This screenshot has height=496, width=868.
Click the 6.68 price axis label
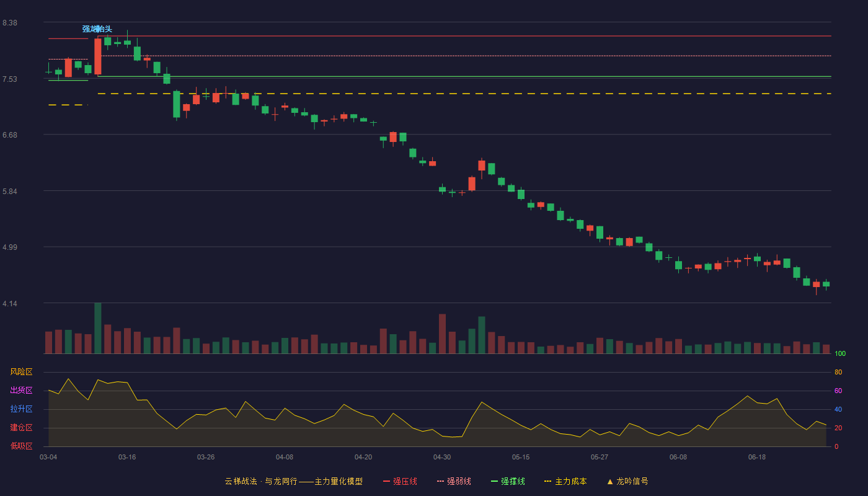point(10,135)
